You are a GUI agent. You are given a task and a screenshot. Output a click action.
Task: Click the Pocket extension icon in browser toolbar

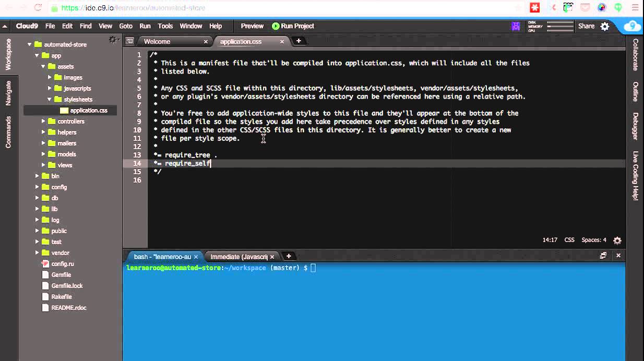click(x=585, y=8)
